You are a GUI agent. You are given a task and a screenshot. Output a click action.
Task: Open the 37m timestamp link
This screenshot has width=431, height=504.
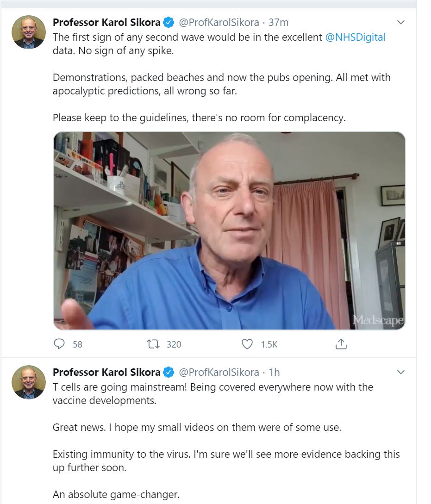(279, 22)
